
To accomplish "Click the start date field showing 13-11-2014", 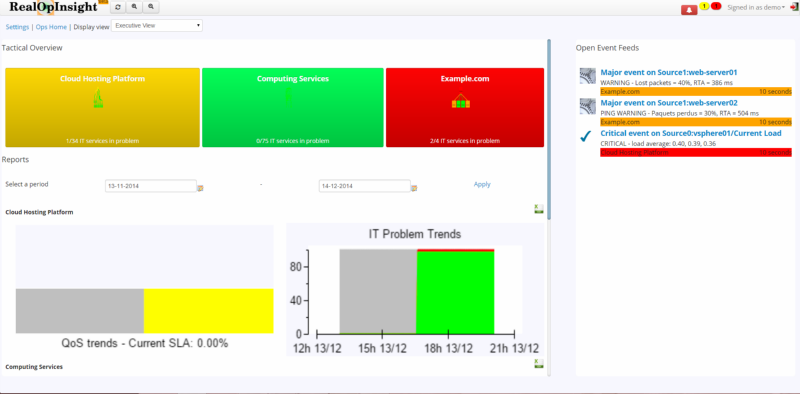I will [x=151, y=186].
